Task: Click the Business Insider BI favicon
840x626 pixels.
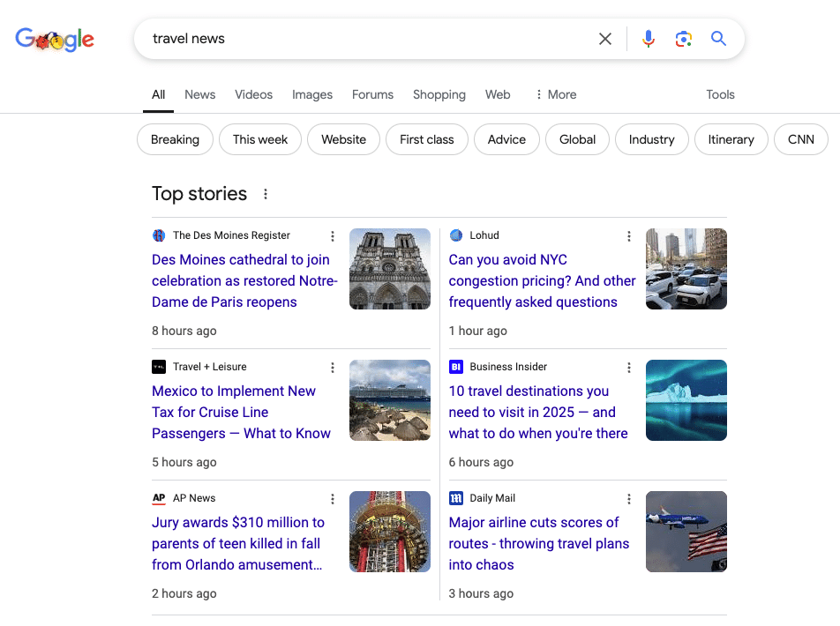Action: (x=456, y=367)
